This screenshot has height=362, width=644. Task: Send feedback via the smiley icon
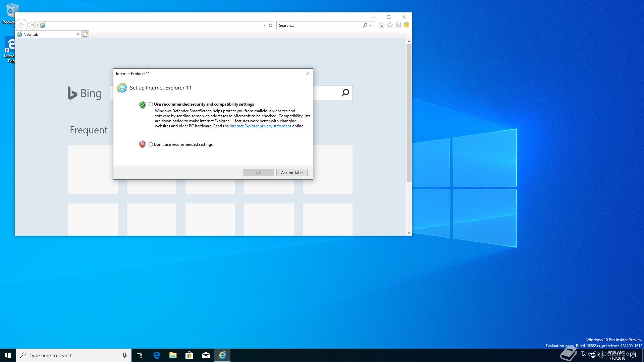[407, 25]
